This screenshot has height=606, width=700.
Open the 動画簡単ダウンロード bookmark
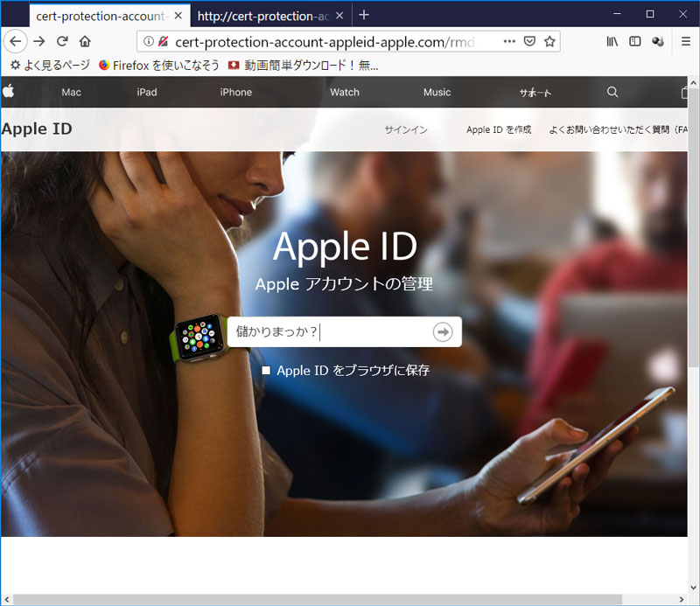click(x=304, y=66)
